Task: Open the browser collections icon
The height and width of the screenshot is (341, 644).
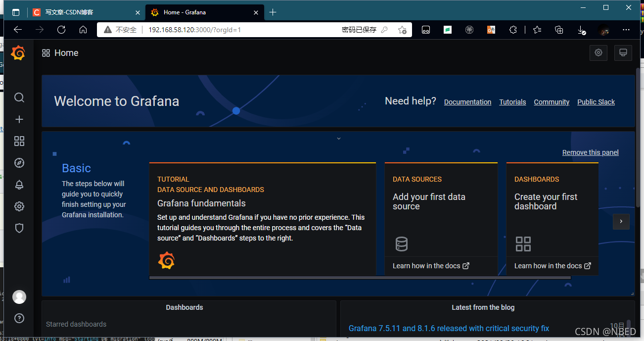Action: [x=559, y=30]
